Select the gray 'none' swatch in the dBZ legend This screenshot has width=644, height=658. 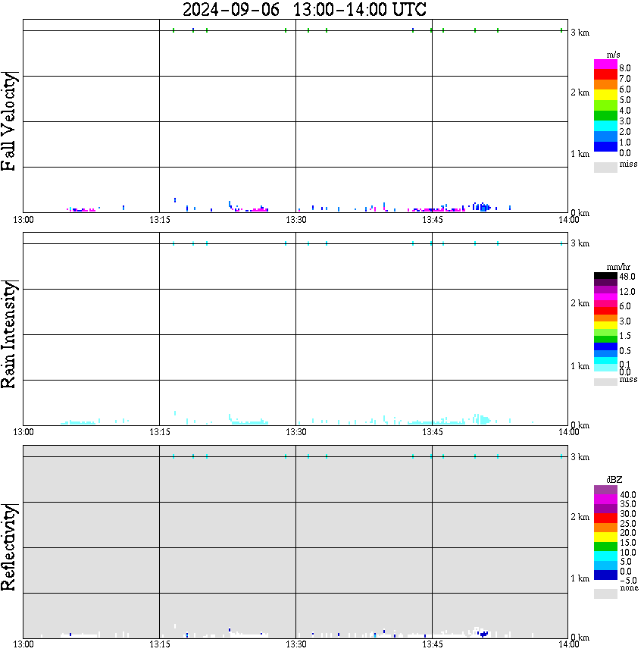coord(605,594)
